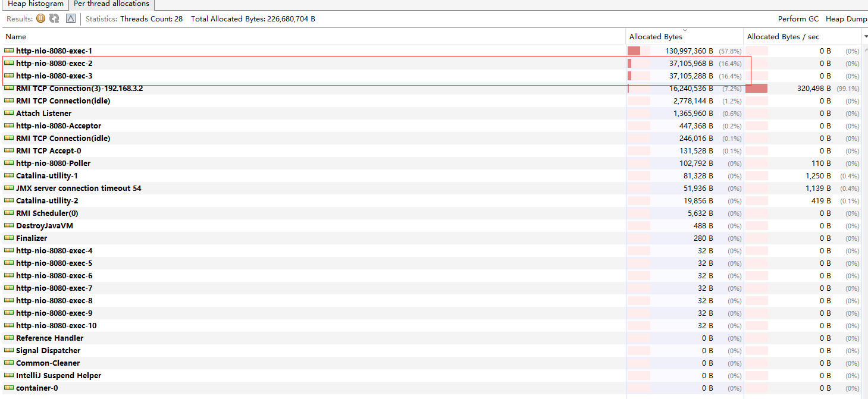
Task: Click the 110 B per-second value
Action: 821,163
